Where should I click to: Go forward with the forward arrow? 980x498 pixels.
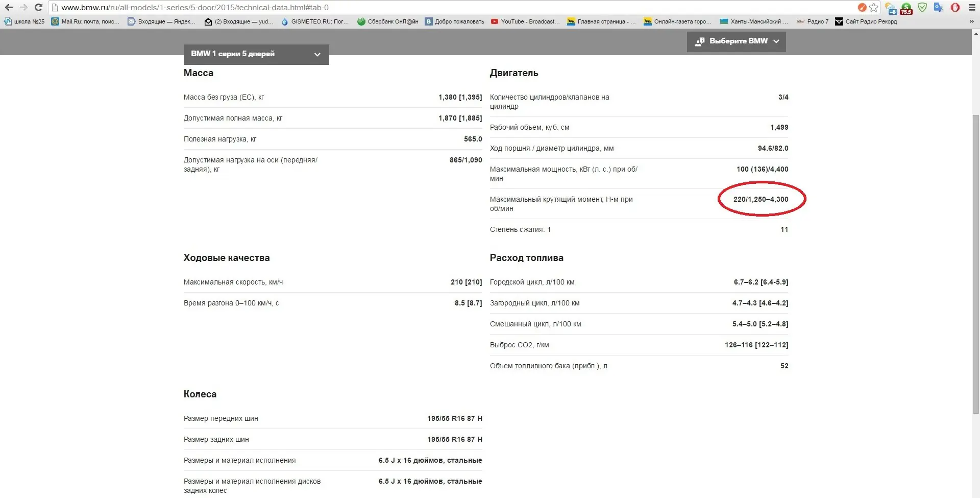click(23, 7)
